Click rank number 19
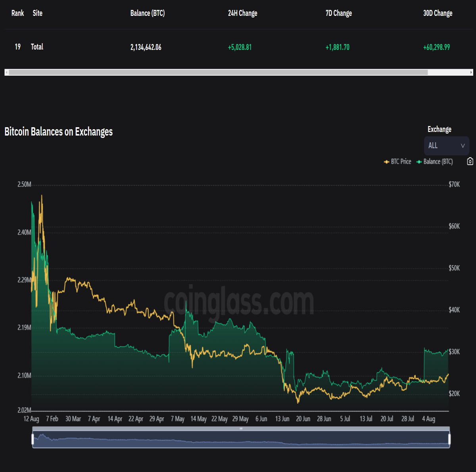 [x=18, y=47]
